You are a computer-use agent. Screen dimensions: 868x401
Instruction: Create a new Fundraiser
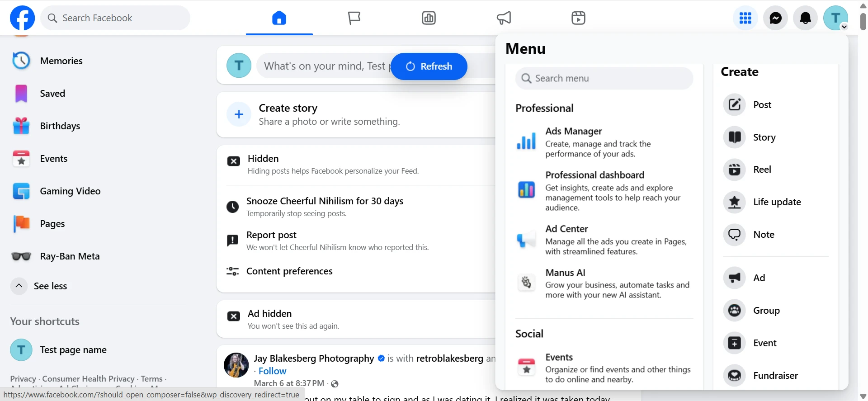coord(775,375)
